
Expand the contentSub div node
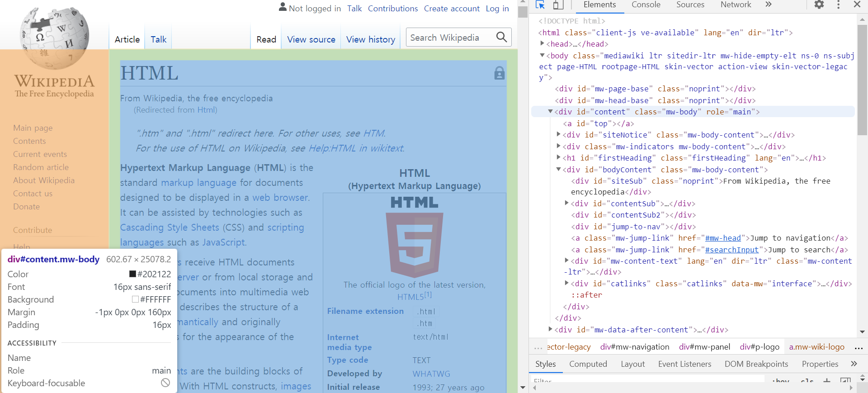[x=566, y=203]
